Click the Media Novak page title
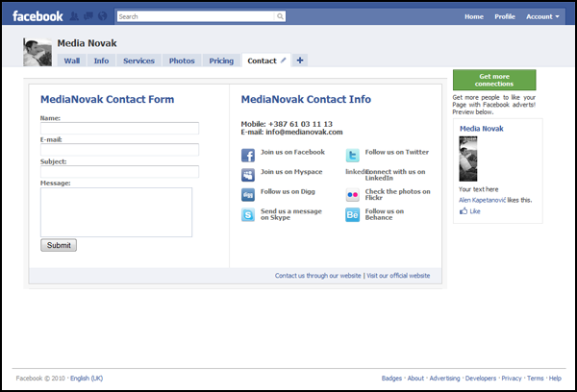The width and height of the screenshot is (577, 392). point(87,43)
